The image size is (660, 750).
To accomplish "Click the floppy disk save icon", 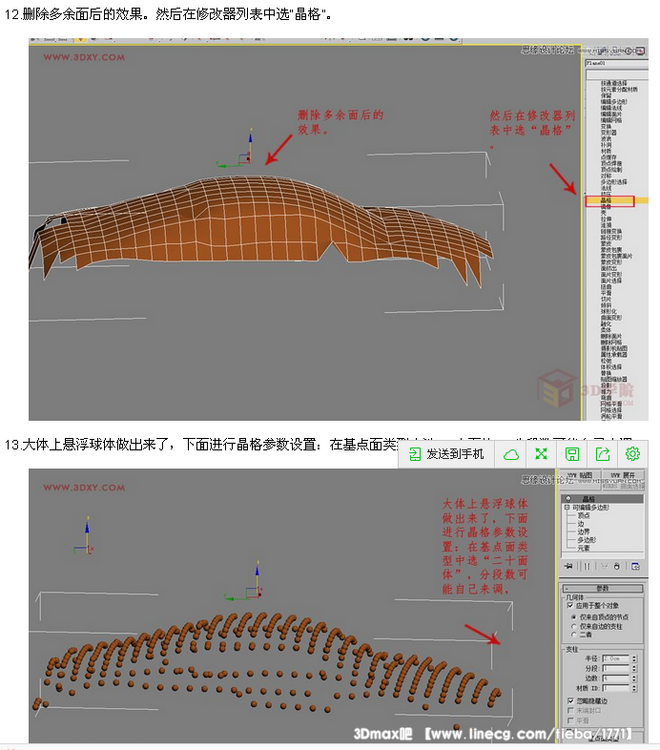I will (x=572, y=454).
